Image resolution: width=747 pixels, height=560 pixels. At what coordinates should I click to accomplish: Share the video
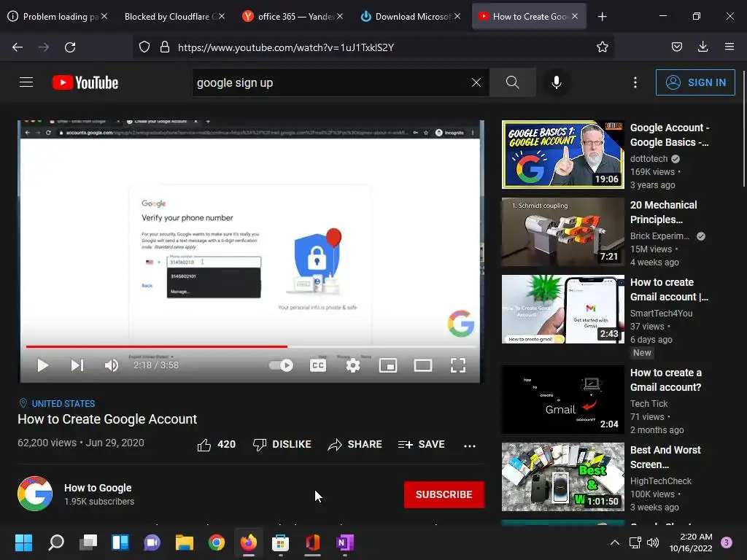pos(355,445)
